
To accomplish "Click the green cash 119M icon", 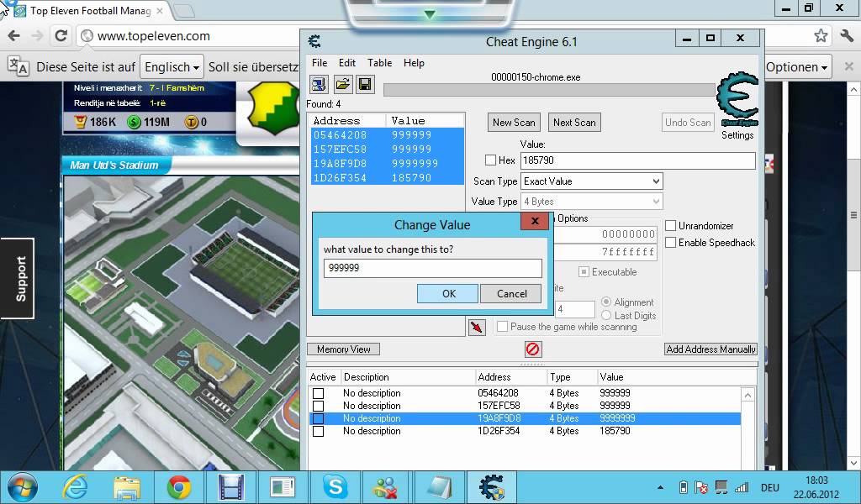I will (x=134, y=122).
